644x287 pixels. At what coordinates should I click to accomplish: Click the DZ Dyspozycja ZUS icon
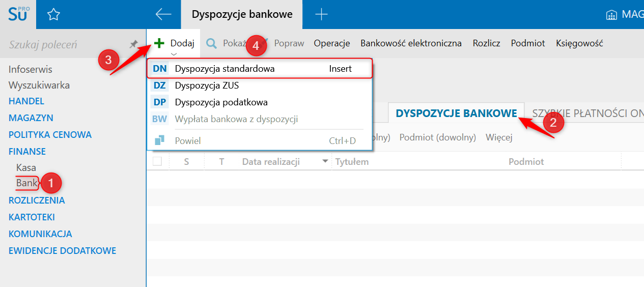[x=159, y=85]
